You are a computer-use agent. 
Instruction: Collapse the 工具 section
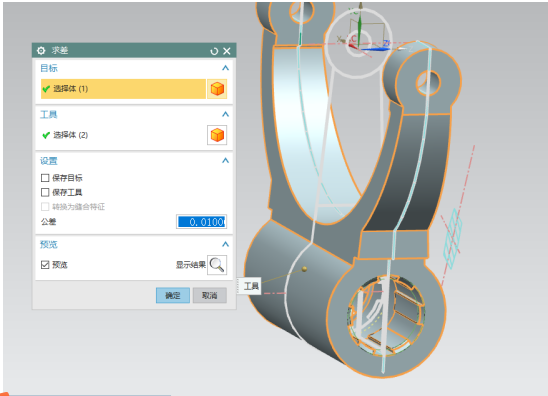coord(225,114)
